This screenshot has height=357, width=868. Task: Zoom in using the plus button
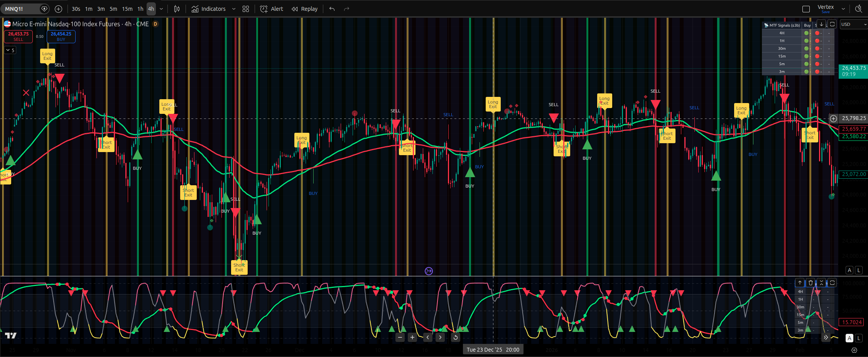pyautogui.click(x=412, y=338)
